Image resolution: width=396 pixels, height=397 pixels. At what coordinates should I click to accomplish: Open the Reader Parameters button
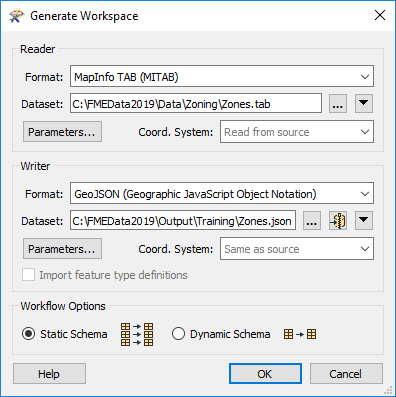coord(62,132)
